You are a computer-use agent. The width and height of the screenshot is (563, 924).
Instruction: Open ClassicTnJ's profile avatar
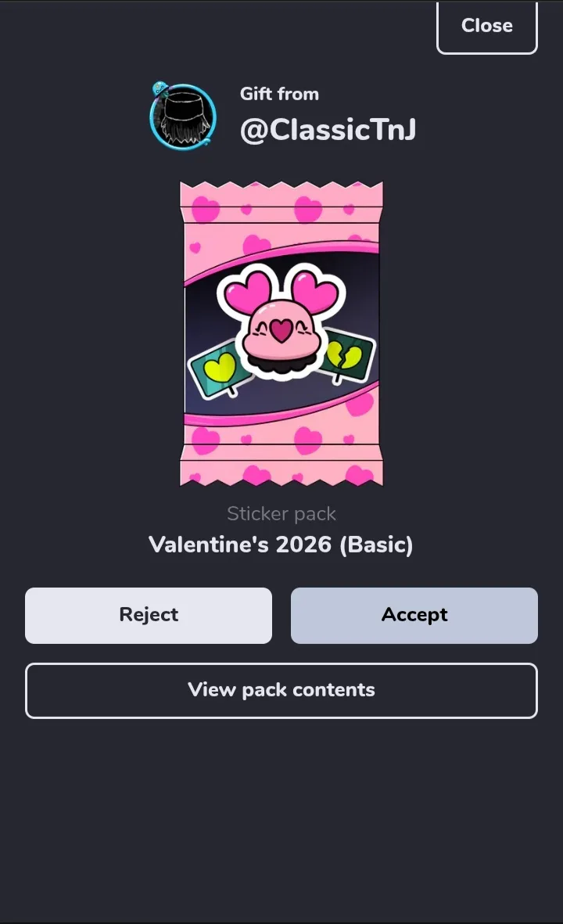point(183,117)
